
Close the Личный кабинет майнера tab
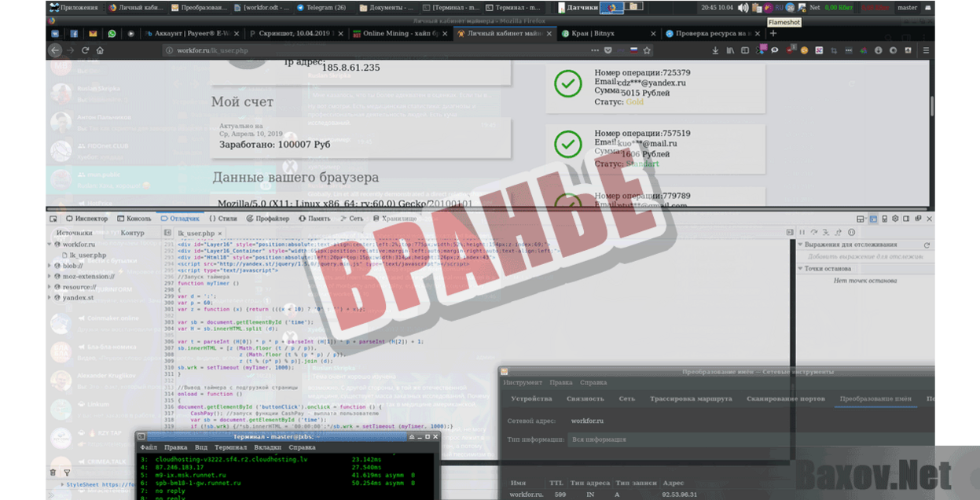tap(549, 34)
